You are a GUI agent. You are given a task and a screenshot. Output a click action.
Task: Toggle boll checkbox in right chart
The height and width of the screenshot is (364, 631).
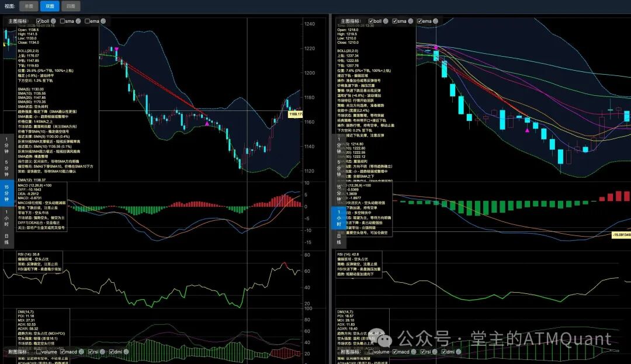pyautogui.click(x=371, y=21)
